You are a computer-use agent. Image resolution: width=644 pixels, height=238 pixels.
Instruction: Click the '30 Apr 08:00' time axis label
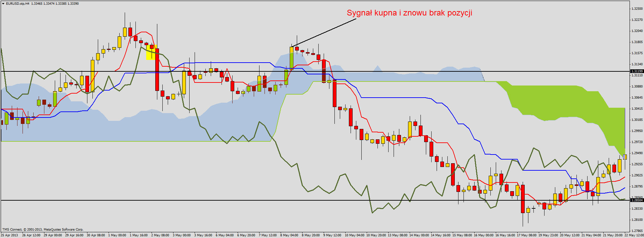tap(96, 235)
